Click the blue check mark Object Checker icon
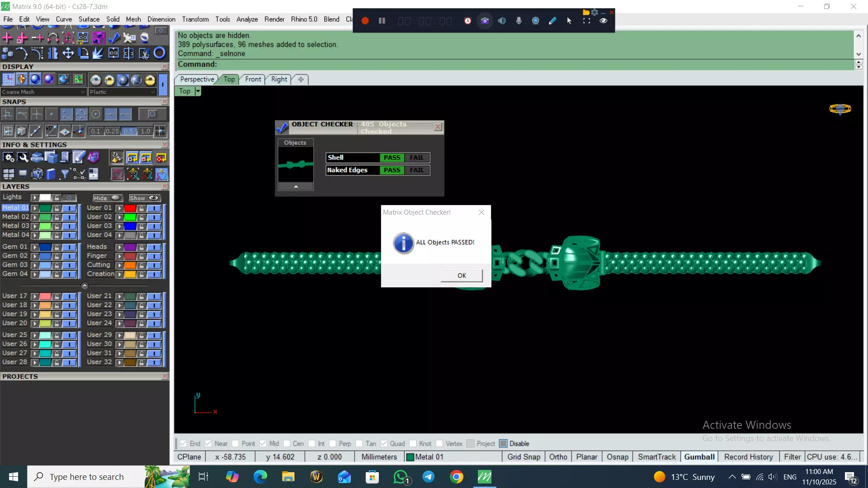The width and height of the screenshot is (868, 488). tap(113, 38)
